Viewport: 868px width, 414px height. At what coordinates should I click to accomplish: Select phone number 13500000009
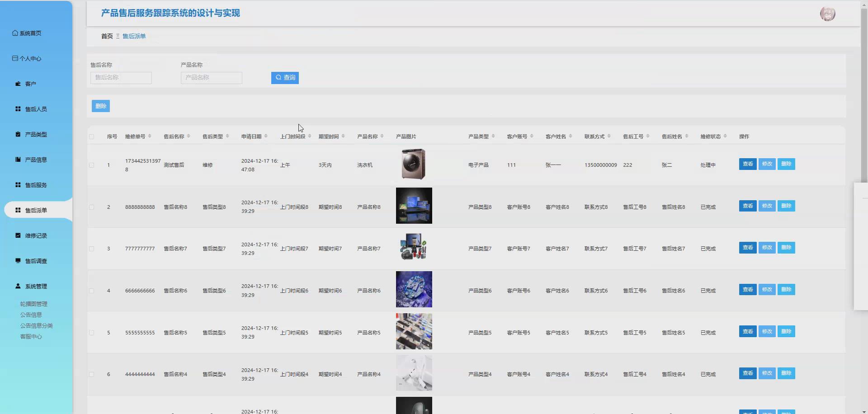click(601, 165)
